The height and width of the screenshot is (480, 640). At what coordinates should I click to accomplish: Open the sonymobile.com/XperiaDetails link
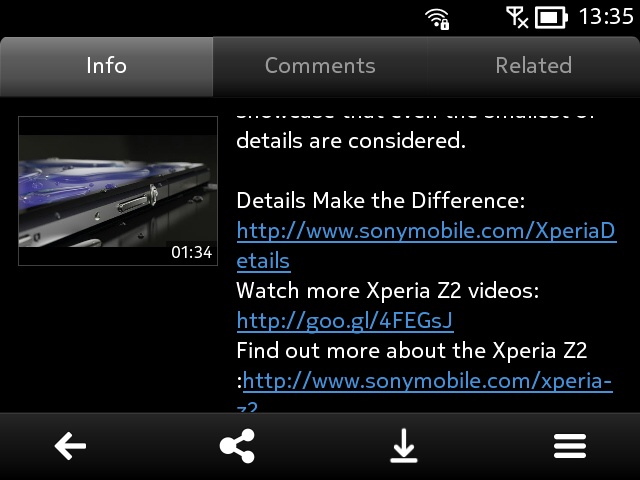[426, 246]
